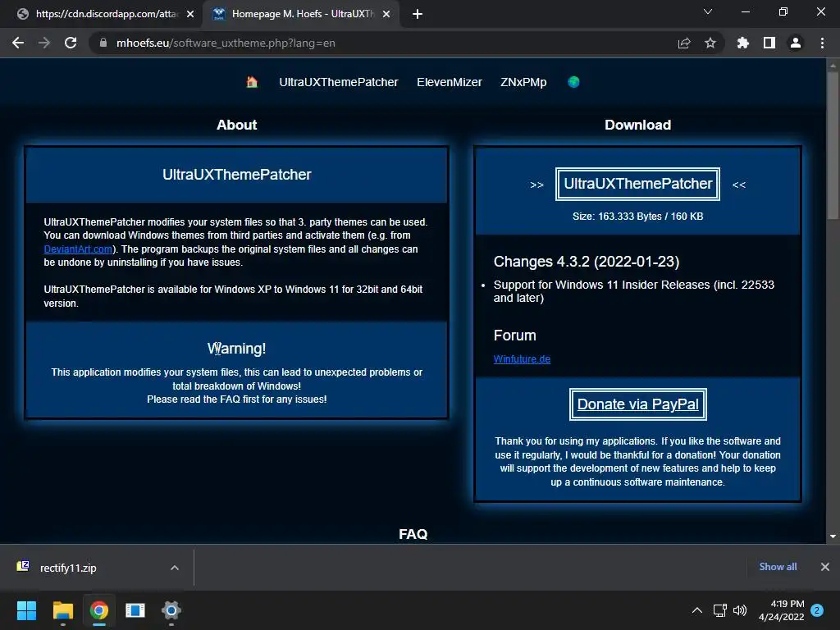Click the scrollbar down arrow
This screenshot has height=630, width=840.
click(833, 536)
